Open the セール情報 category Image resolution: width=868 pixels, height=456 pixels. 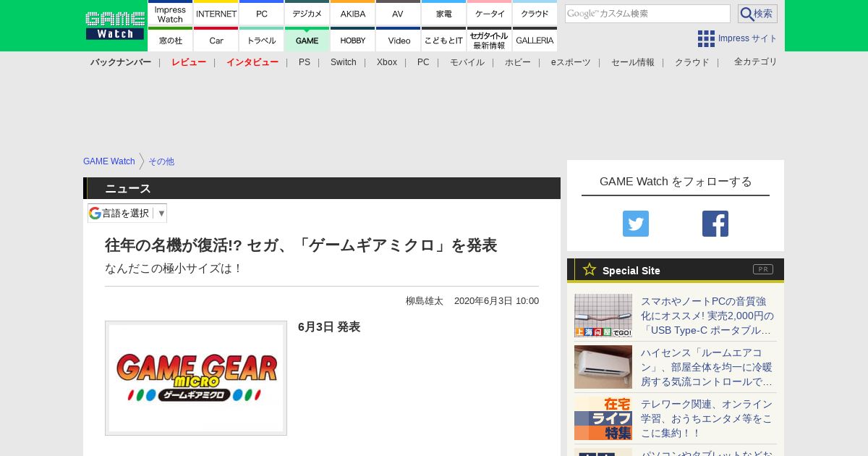pos(633,62)
